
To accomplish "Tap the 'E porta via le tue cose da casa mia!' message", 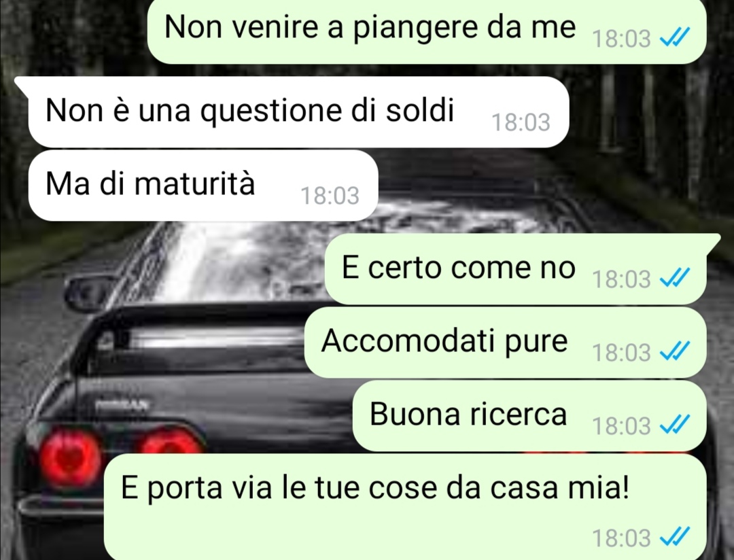I will (405, 506).
